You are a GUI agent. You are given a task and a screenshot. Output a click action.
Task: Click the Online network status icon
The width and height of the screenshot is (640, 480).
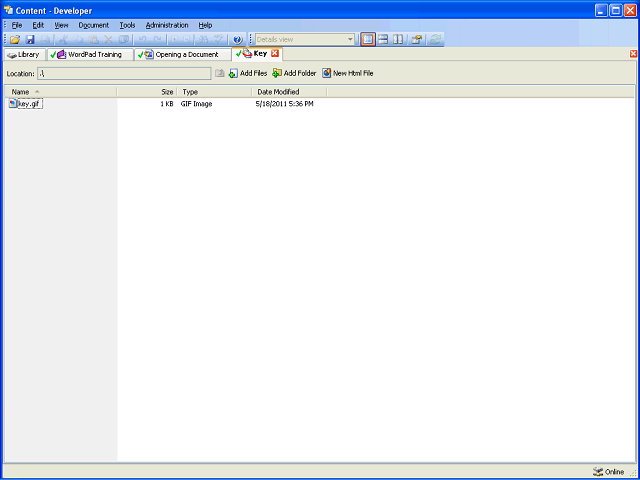pyautogui.click(x=598, y=472)
